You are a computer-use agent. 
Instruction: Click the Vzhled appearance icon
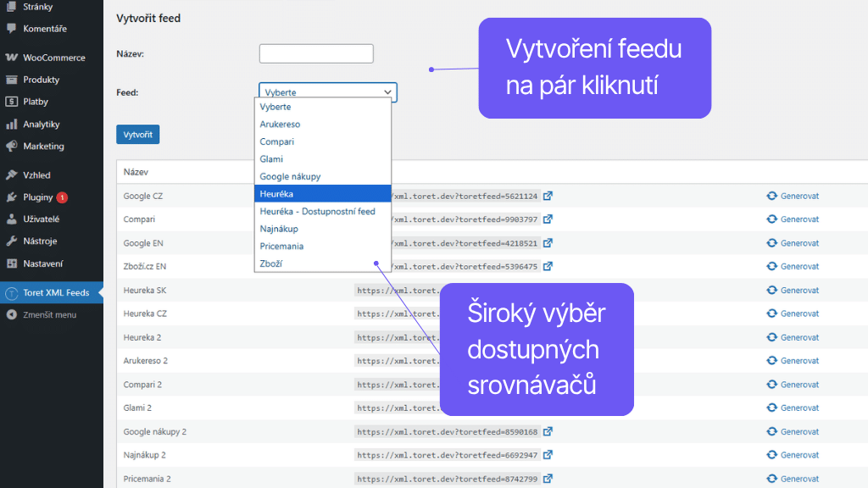point(12,175)
